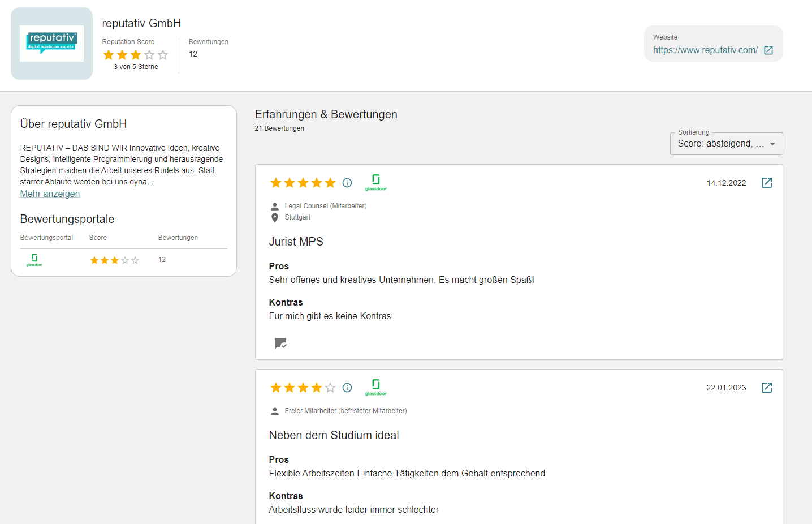812x524 pixels.
Task: Click the location pin icon next to Stuttgart
Action: [275, 217]
